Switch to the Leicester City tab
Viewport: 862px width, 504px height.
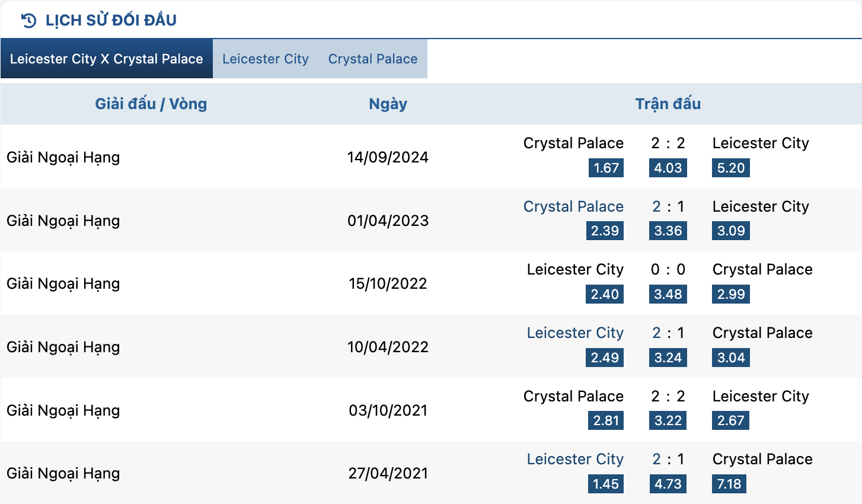265,59
